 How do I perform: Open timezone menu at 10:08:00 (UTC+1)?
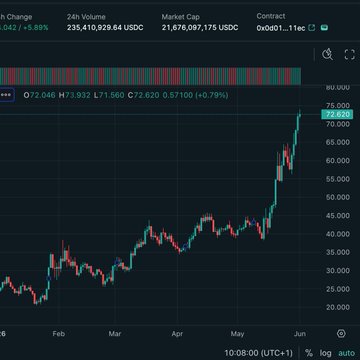coord(258,353)
